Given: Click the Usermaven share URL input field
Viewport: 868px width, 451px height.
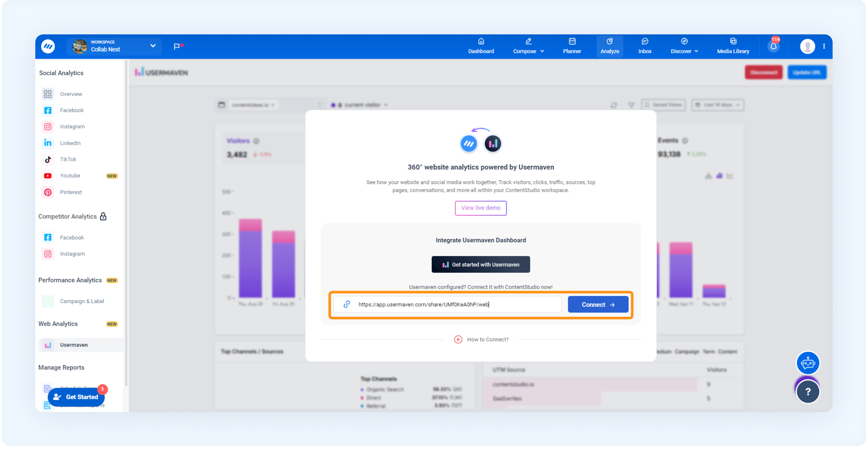Looking at the screenshot, I should point(447,304).
